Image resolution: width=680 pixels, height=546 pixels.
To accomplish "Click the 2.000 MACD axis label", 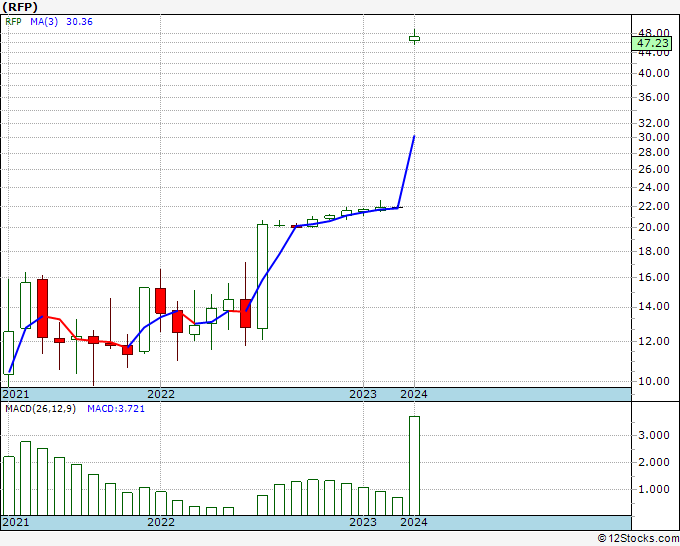I will 654,462.
